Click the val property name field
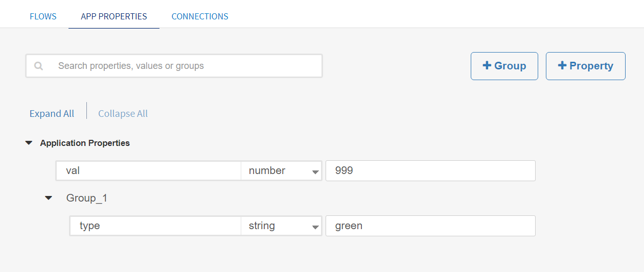The width and height of the screenshot is (644, 272). [x=148, y=171]
